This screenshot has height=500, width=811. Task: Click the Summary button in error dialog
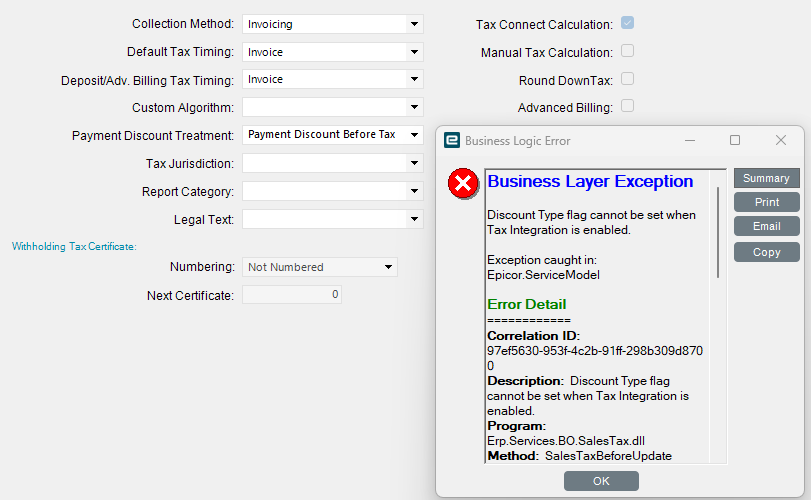tap(767, 178)
